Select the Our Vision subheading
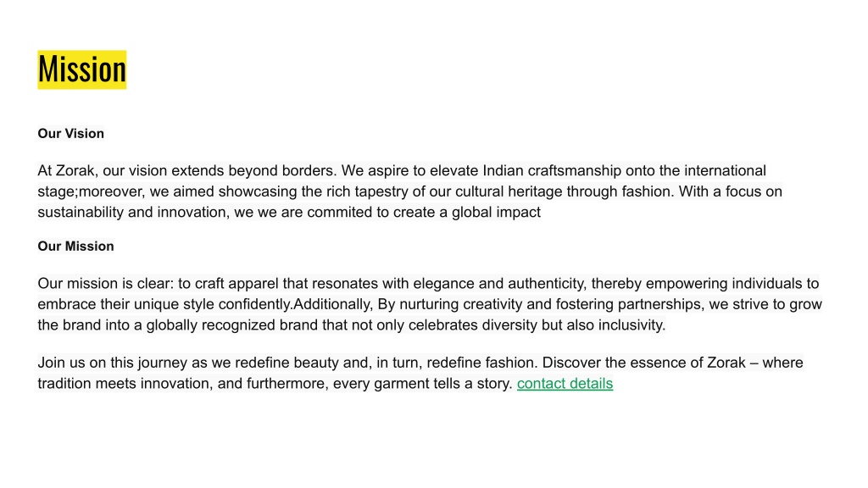The width and height of the screenshot is (868, 488). (x=71, y=133)
